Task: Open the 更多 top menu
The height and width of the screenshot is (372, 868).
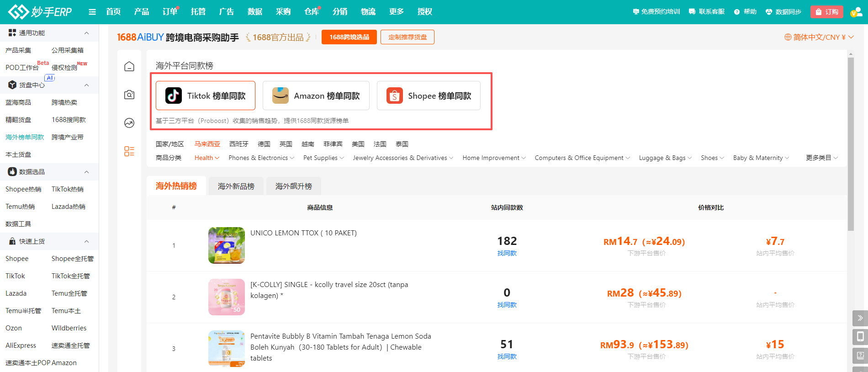Action: pos(397,12)
